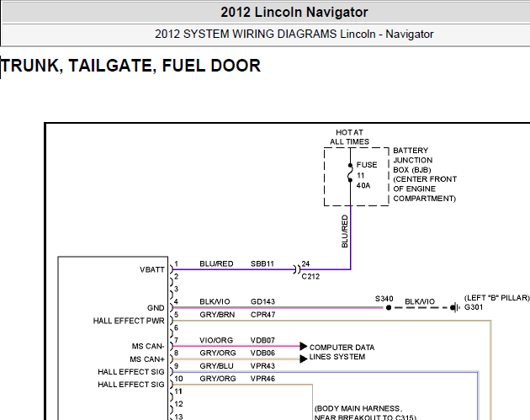Click the 'C212' connector label
This screenshot has height=420, width=530.
[310, 276]
